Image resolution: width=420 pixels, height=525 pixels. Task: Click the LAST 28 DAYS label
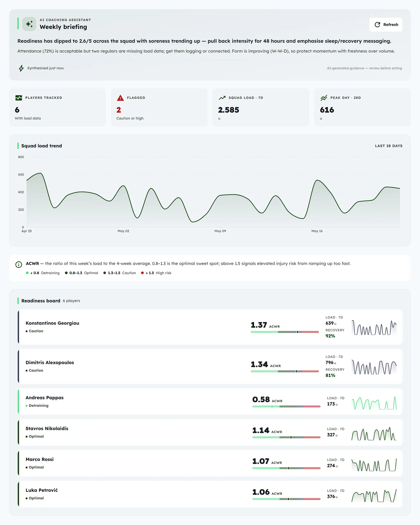coord(389,146)
